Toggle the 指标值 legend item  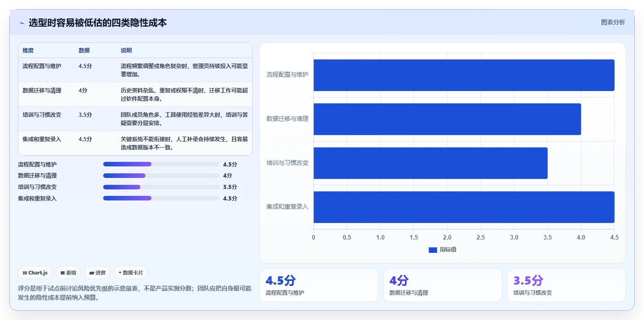(x=442, y=250)
